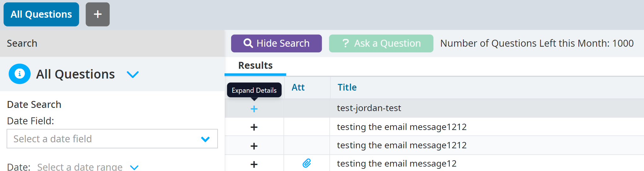The height and width of the screenshot is (171, 644).
Task: Switch to the All Questions top tab
Action: click(41, 15)
